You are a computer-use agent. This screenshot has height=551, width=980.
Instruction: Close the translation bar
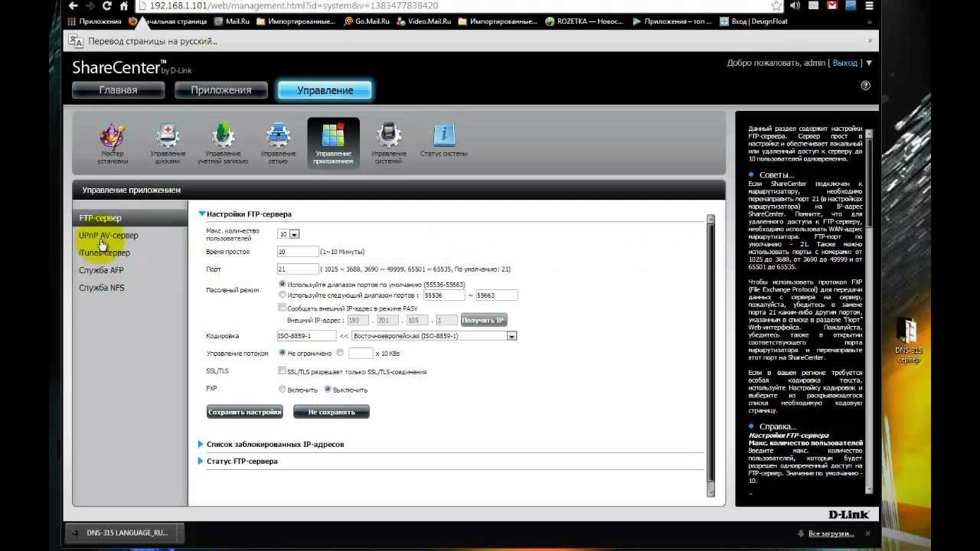(870, 41)
